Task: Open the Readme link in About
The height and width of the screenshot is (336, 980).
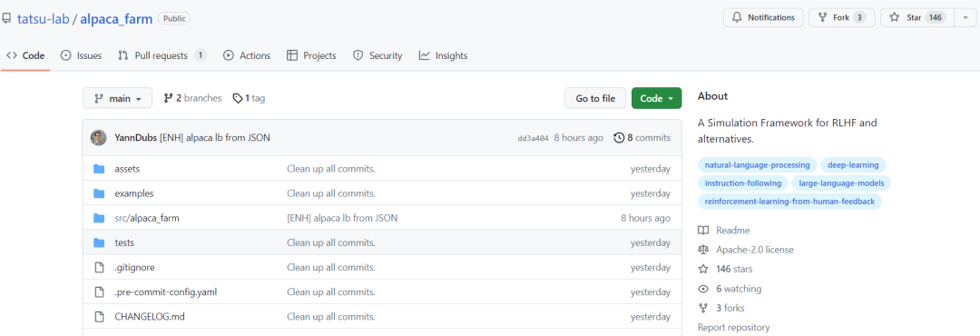Action: pos(733,231)
